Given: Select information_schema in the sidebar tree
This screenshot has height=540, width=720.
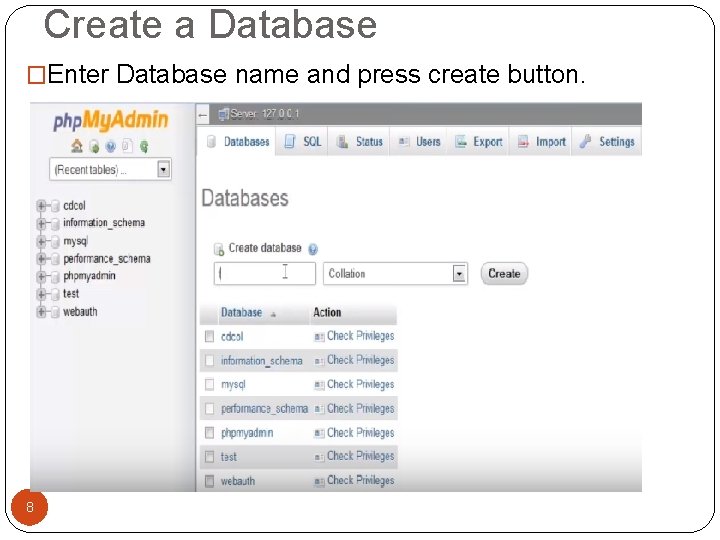Looking at the screenshot, I should click(x=104, y=223).
